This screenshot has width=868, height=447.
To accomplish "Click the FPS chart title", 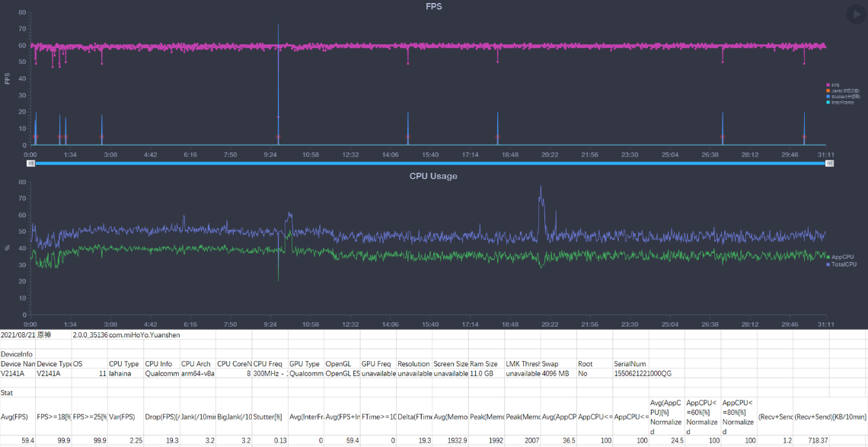I will click(x=433, y=7).
